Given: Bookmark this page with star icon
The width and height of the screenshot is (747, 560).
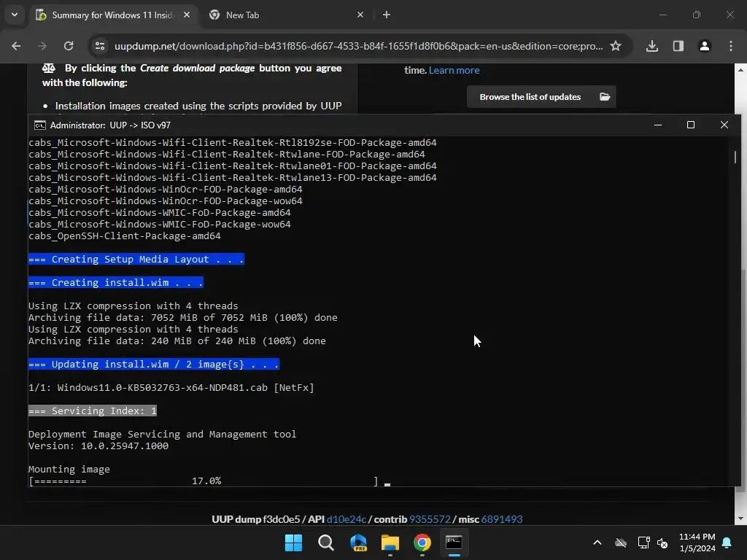Looking at the screenshot, I should click(x=616, y=46).
